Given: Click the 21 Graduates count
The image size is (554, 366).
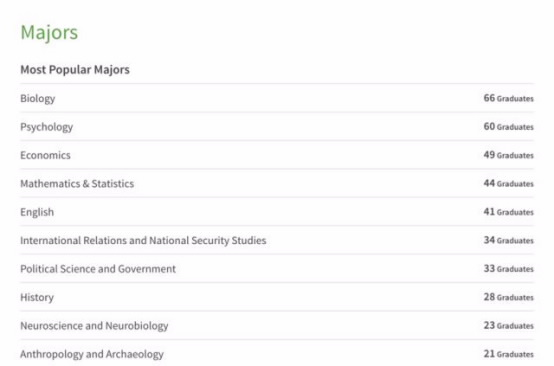Looking at the screenshot, I should [508, 354].
